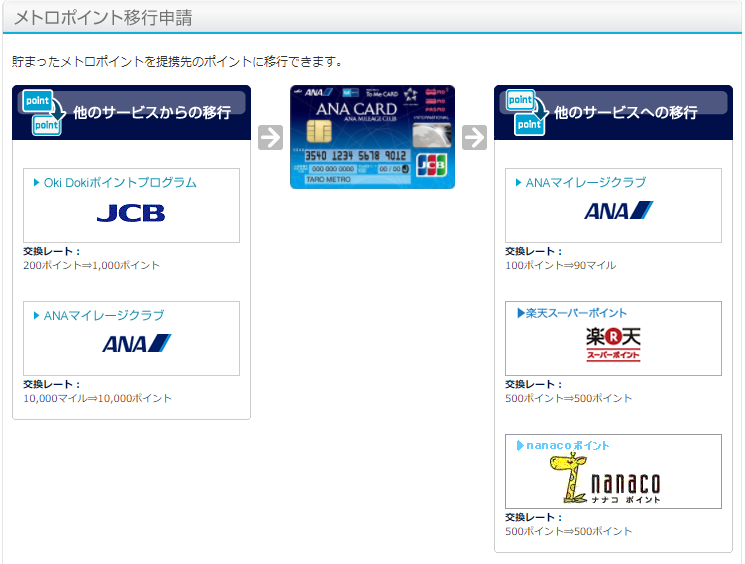This screenshot has height=564, width=745.
Task: Click the 他のサービスからの移行 header banner
Action: coord(131,113)
